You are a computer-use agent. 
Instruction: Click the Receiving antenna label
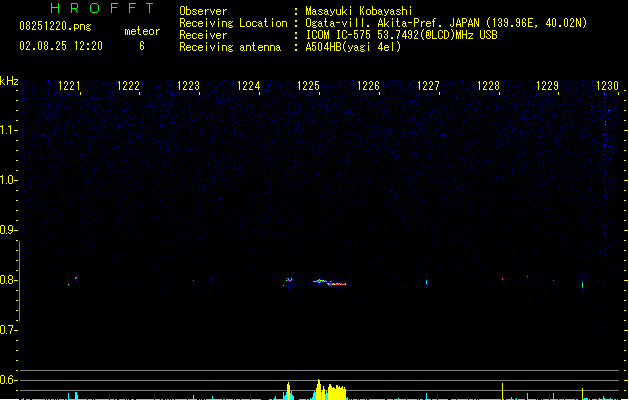click(230, 47)
